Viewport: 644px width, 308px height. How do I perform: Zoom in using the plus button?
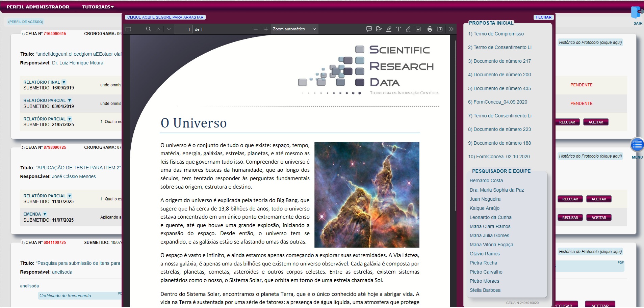coord(266,29)
